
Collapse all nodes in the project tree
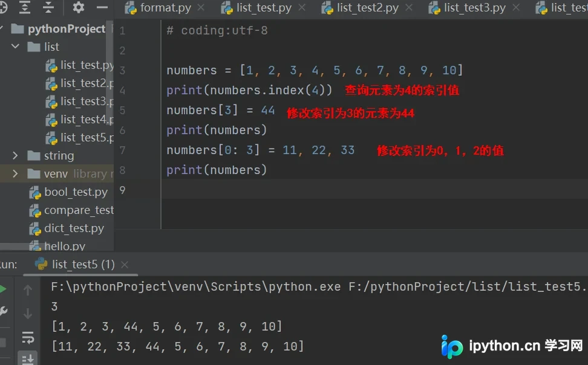tap(48, 7)
